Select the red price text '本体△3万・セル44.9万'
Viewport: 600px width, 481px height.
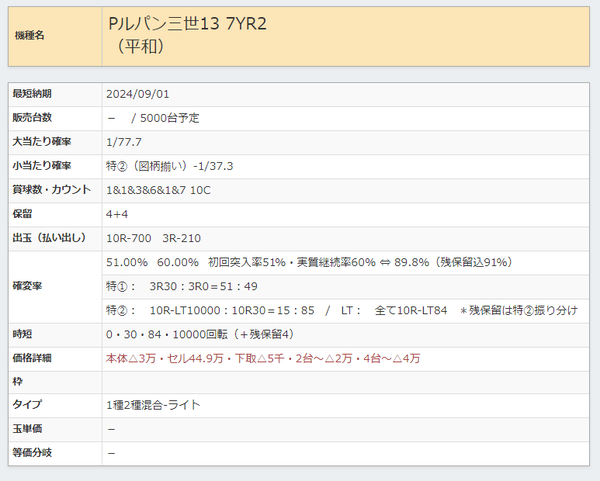(165, 359)
